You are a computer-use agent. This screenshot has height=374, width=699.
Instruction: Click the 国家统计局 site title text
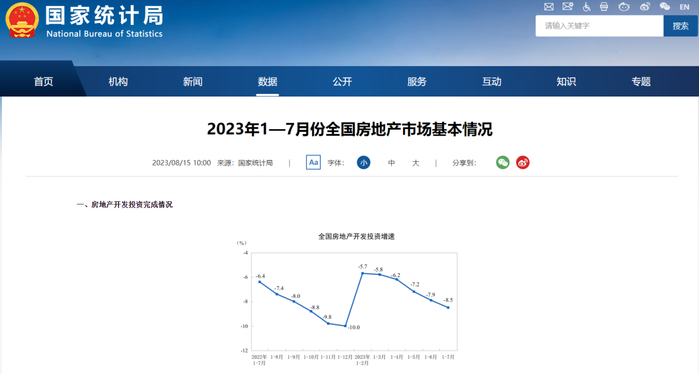click(104, 16)
